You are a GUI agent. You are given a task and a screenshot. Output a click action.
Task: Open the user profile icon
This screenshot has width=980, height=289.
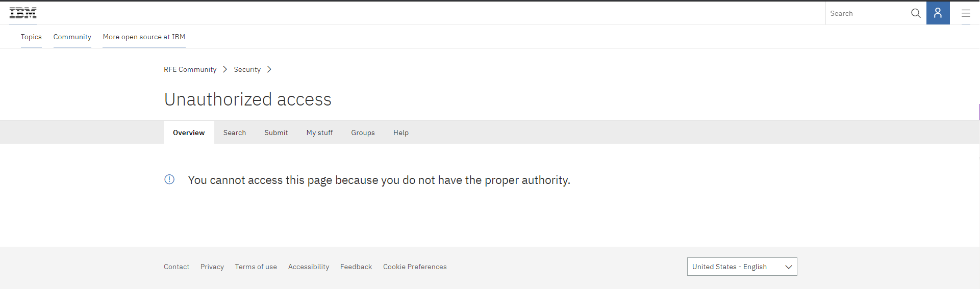938,13
